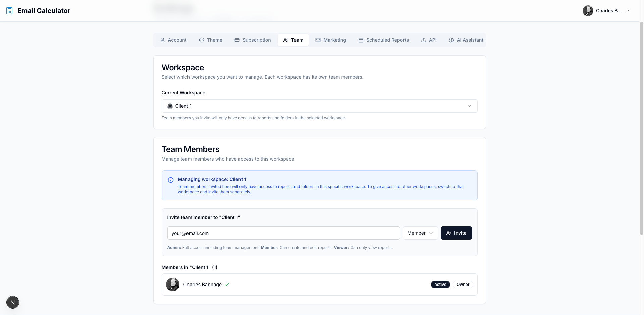This screenshot has height=315, width=644.
Task: Click the Marketing envelope icon
Action: pos(318,40)
